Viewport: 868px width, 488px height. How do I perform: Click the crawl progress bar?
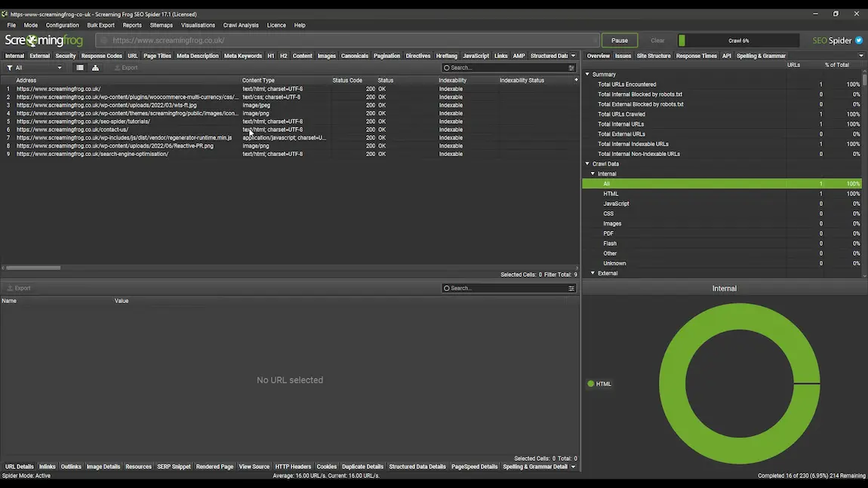pos(737,41)
